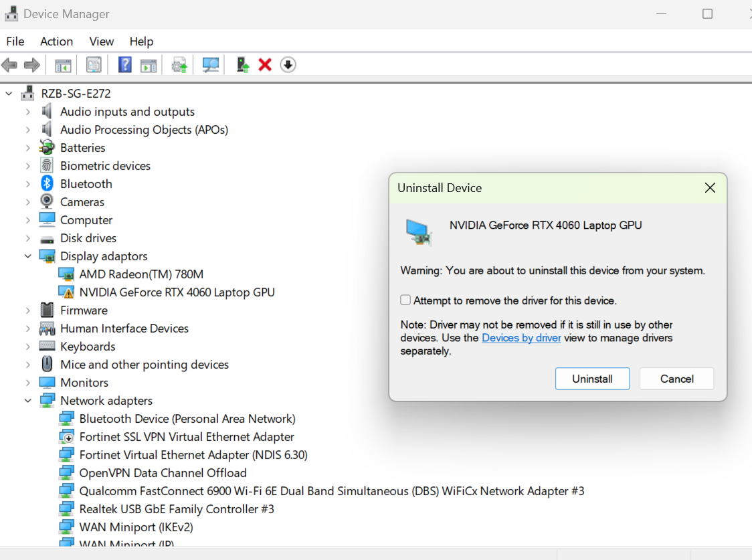Screen dimensions: 752x560
Task: Click the Show/Hide console tree icon
Action: click(63, 65)
